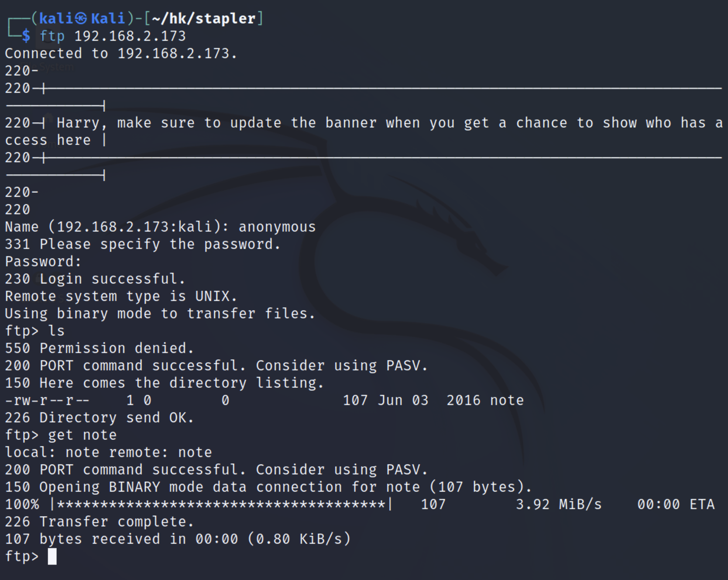Click the "00:00 ETA" text
The height and width of the screenshot is (580, 728).
click(676, 504)
